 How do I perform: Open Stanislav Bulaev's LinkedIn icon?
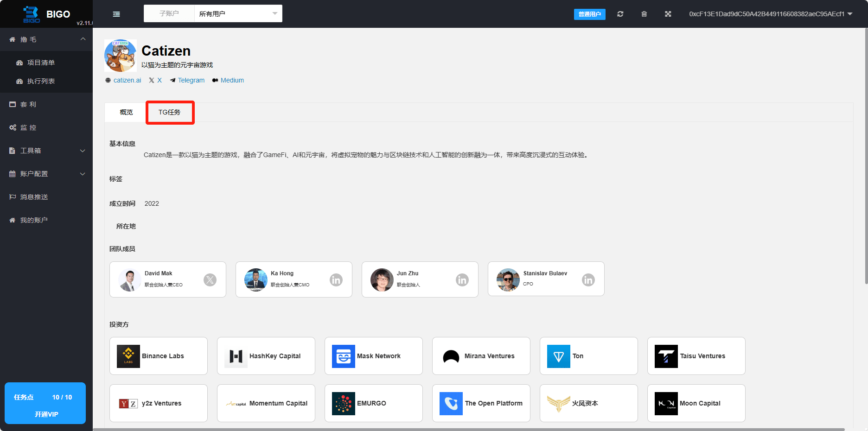(588, 280)
